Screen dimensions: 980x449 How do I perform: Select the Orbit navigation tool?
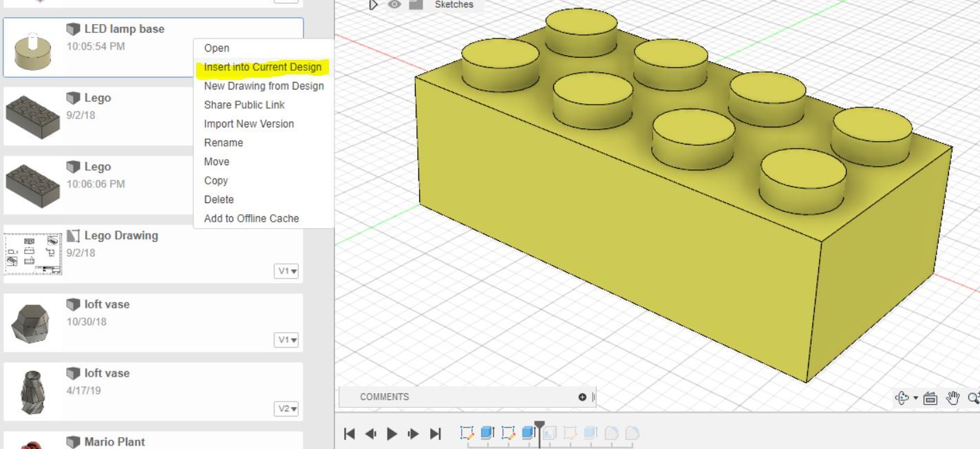pos(901,397)
